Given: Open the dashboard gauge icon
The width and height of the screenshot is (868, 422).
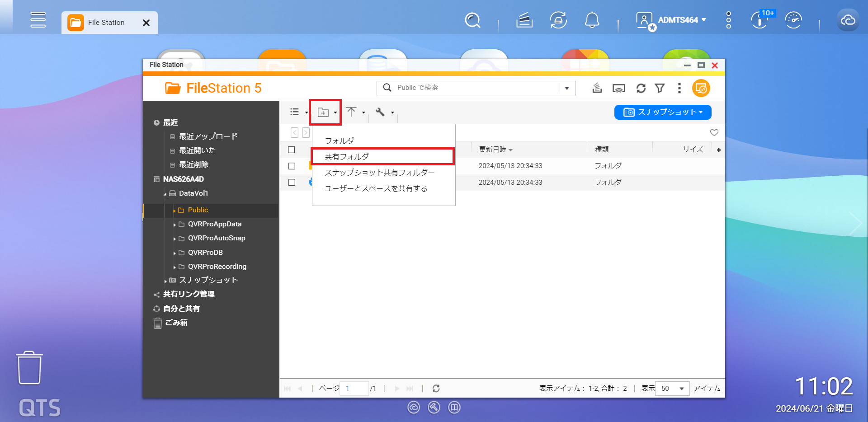Looking at the screenshot, I should 793,20.
